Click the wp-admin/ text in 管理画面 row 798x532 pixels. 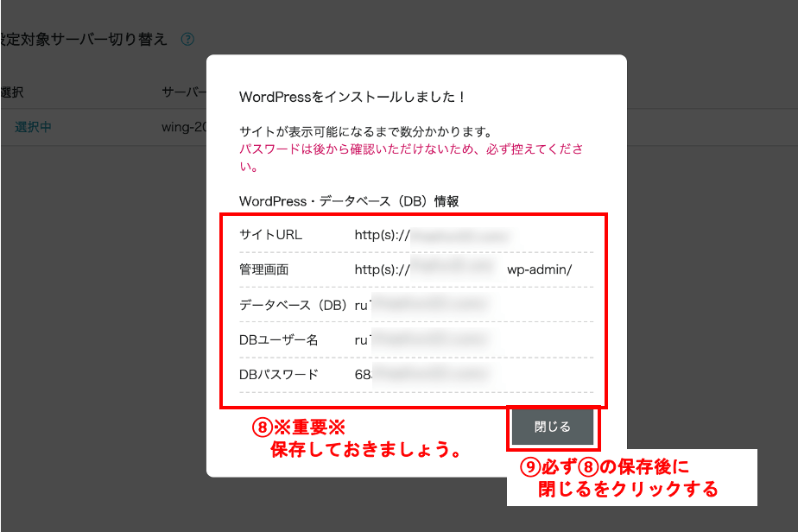click(x=540, y=269)
